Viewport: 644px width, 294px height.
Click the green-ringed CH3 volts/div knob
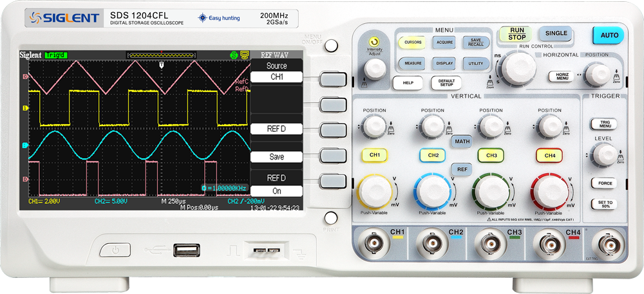pyautogui.click(x=491, y=192)
